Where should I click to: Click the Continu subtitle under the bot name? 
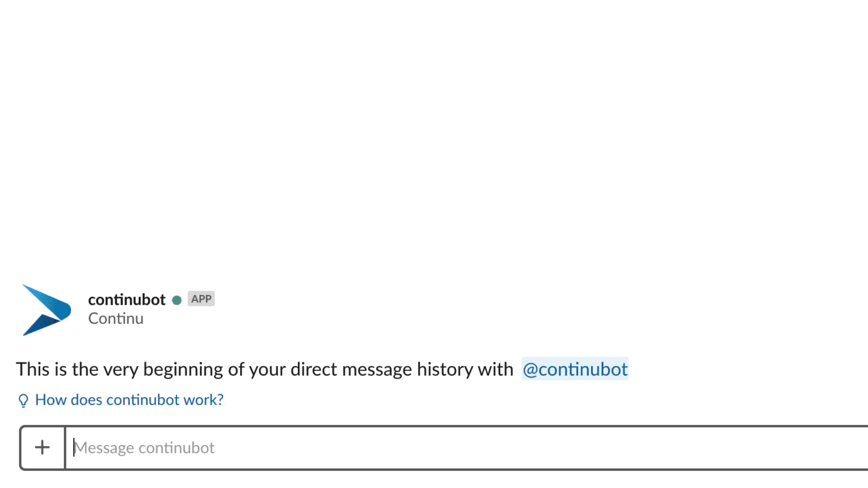pyautogui.click(x=116, y=319)
